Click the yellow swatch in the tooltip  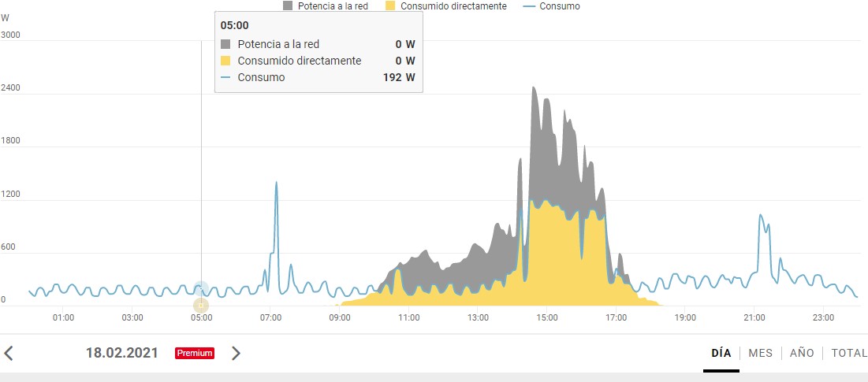pyautogui.click(x=225, y=61)
